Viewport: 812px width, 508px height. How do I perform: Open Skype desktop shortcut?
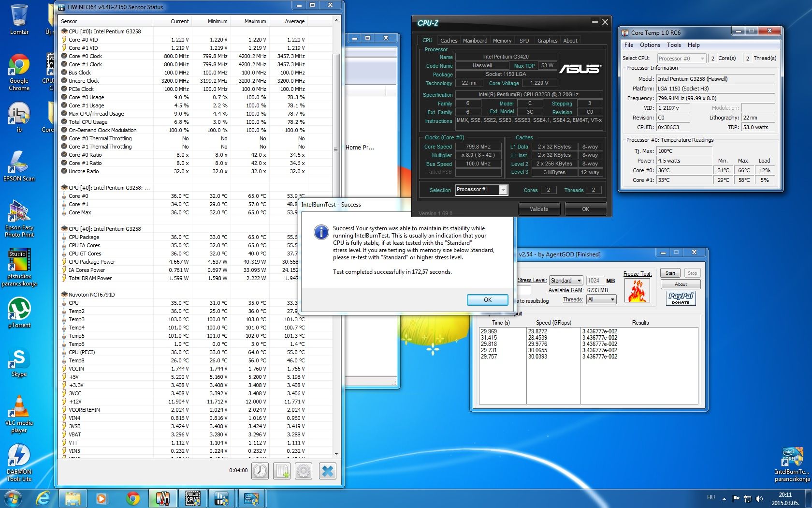(x=19, y=363)
